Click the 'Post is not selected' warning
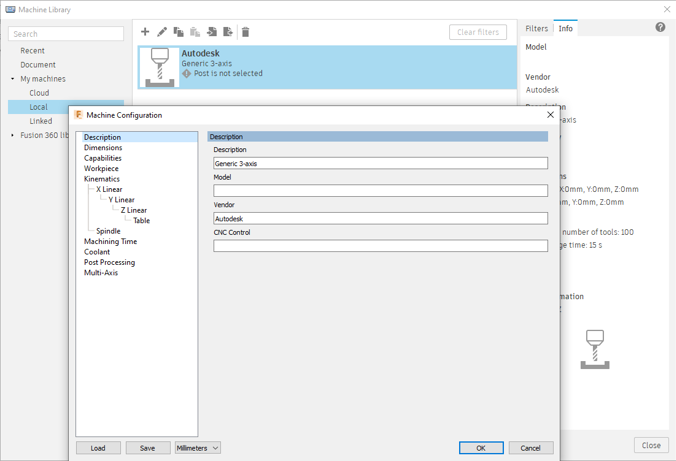The height and width of the screenshot is (461, 676). [222, 73]
